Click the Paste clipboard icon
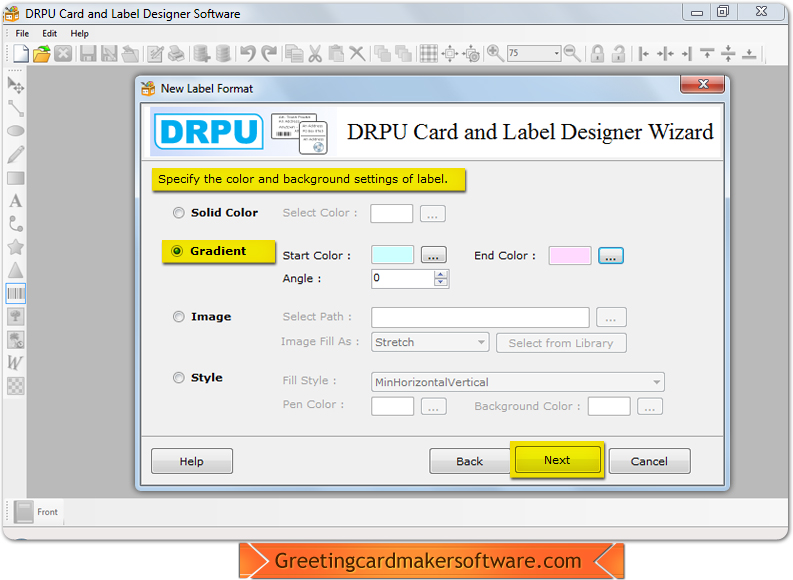The image size is (793, 580). click(336, 53)
